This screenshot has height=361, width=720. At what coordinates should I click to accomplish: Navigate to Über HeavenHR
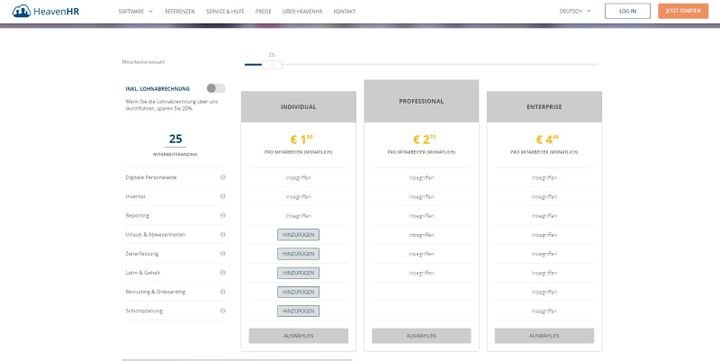pos(302,11)
